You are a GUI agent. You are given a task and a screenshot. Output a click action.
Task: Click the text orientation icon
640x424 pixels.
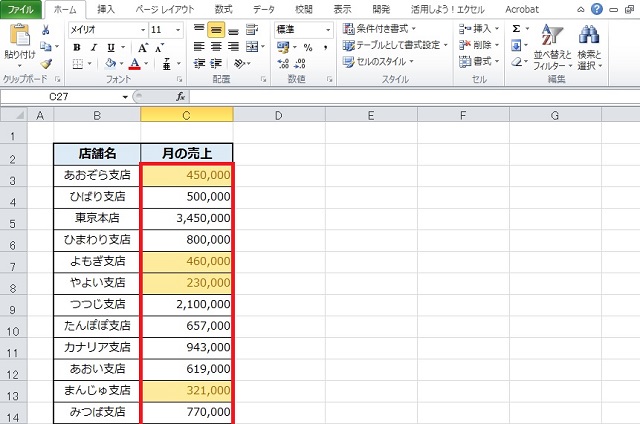point(240,64)
